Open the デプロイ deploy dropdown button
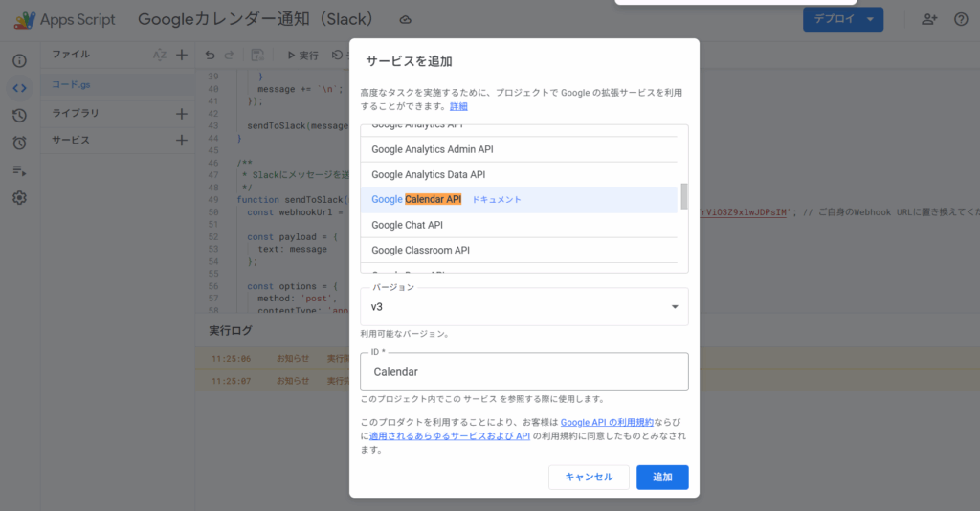 coord(843,19)
